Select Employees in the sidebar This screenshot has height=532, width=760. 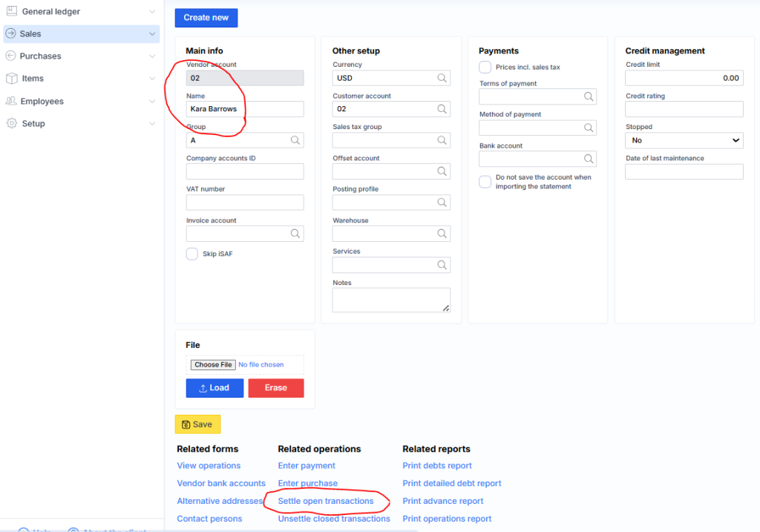click(x=42, y=101)
